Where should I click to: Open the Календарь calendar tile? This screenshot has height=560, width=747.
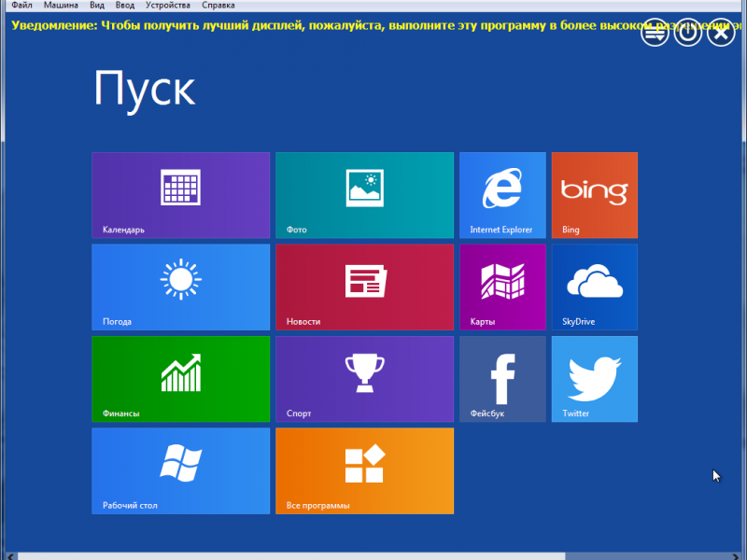pos(180,195)
